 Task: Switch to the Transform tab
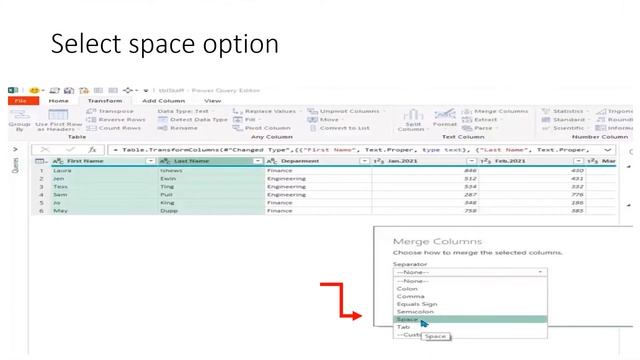[105, 101]
